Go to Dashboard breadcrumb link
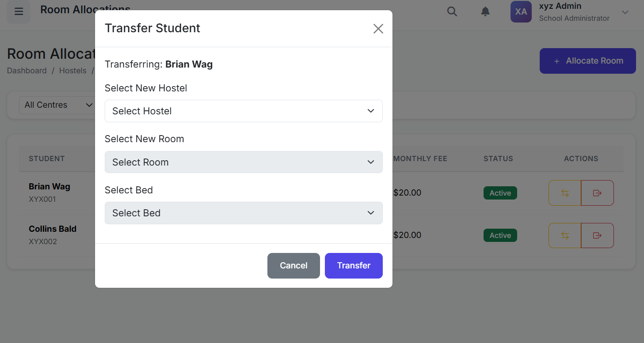 pyautogui.click(x=27, y=71)
